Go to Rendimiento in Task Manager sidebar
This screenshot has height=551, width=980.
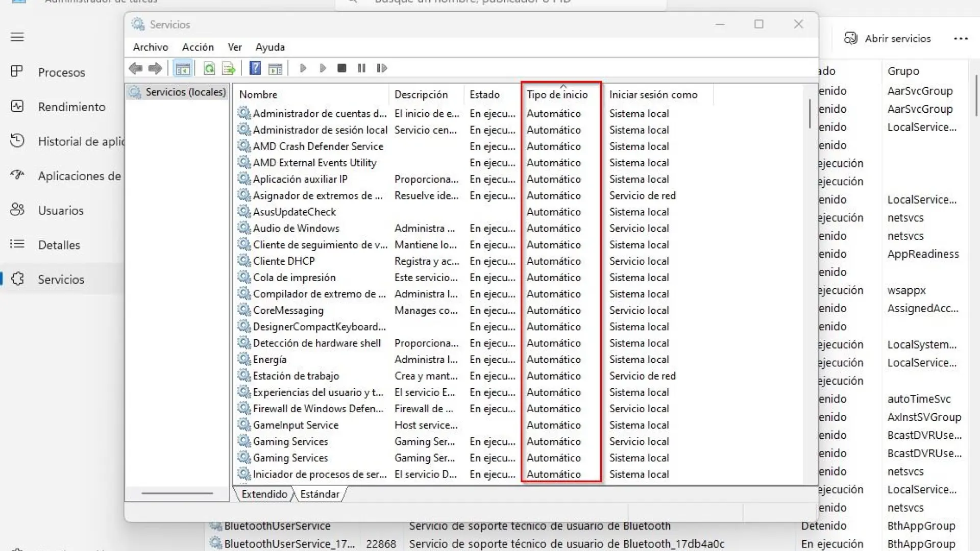pyautogui.click(x=71, y=107)
